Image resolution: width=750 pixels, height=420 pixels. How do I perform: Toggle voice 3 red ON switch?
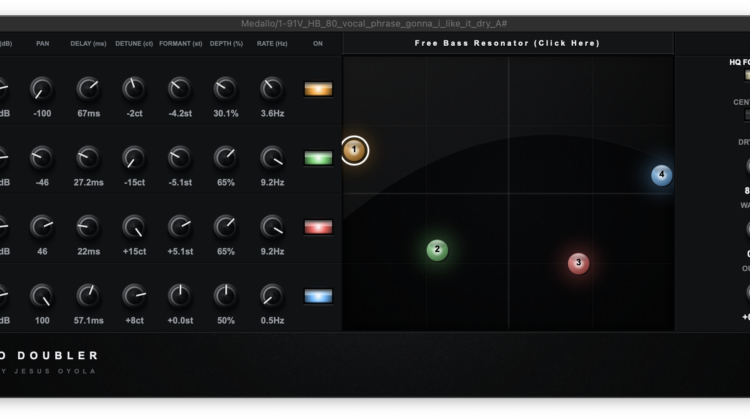pyautogui.click(x=318, y=227)
